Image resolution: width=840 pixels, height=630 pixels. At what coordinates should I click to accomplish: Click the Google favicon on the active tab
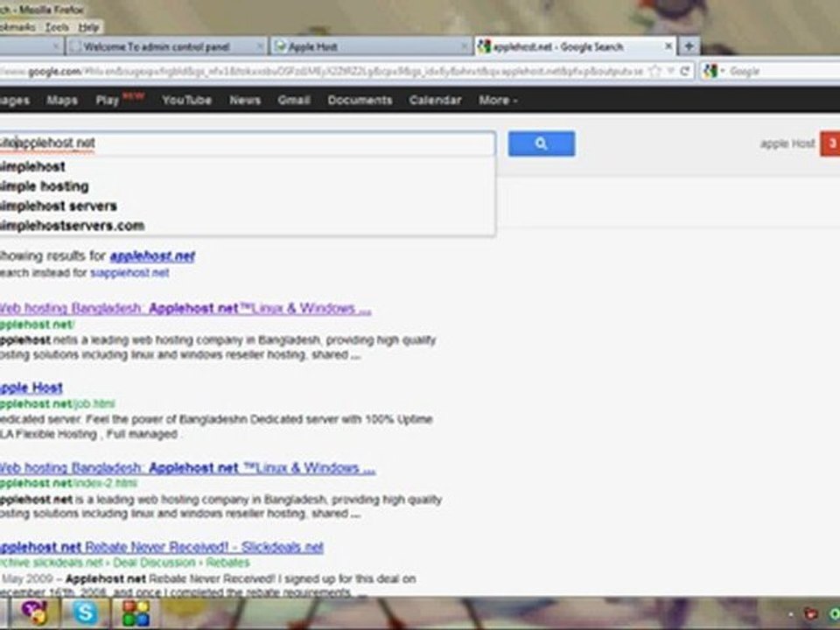(x=484, y=46)
